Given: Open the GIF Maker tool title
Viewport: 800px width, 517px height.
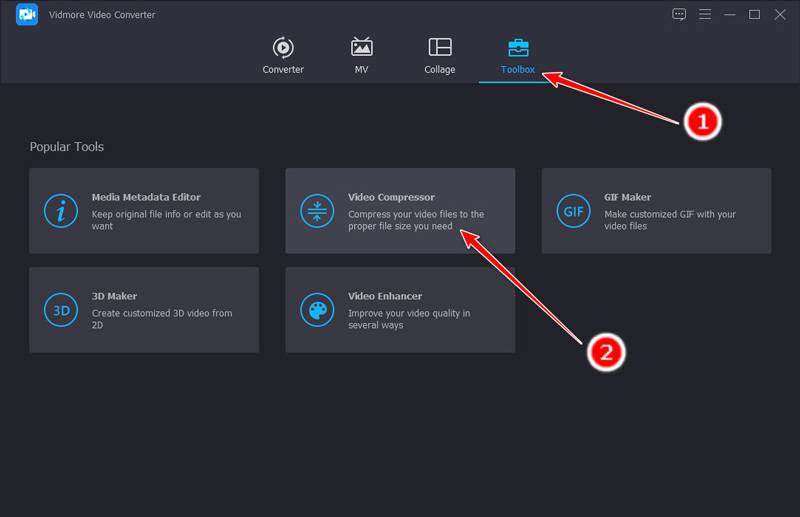Looking at the screenshot, I should [627, 197].
